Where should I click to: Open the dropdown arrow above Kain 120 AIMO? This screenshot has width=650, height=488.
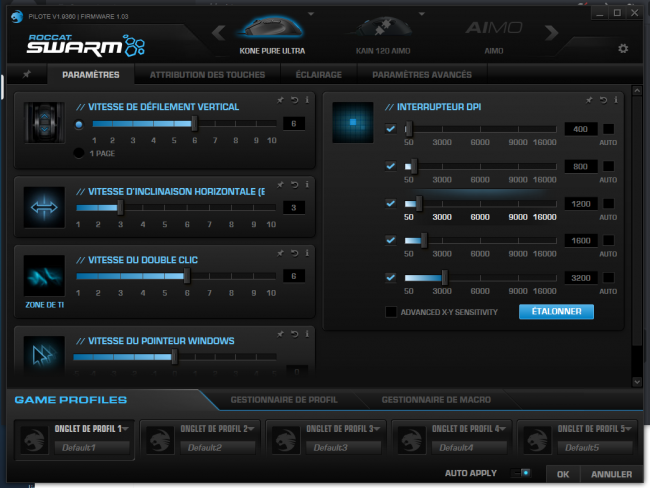[422, 14]
